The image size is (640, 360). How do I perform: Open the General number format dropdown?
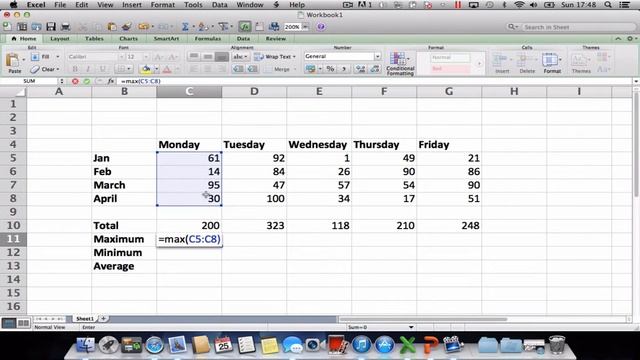pyautogui.click(x=378, y=56)
